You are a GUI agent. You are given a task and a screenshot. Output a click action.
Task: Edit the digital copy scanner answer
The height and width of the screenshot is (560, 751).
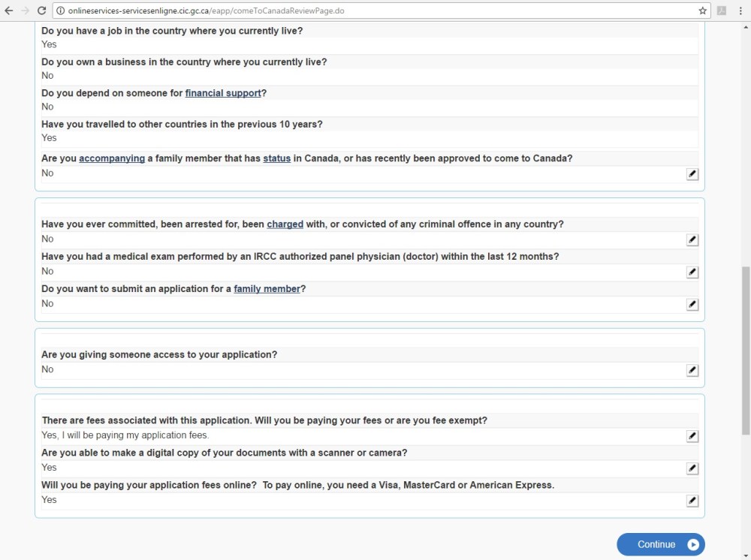coord(692,468)
